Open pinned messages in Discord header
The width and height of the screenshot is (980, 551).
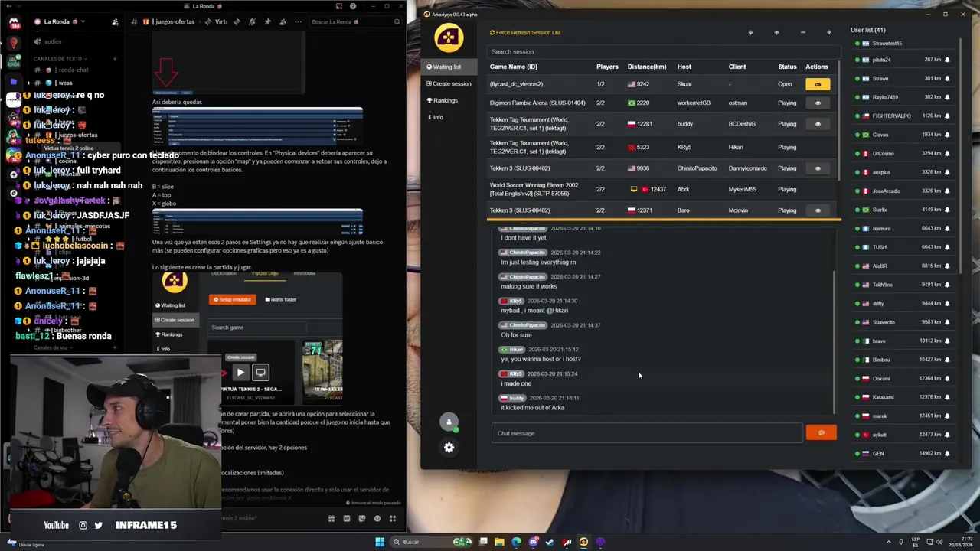click(x=268, y=21)
